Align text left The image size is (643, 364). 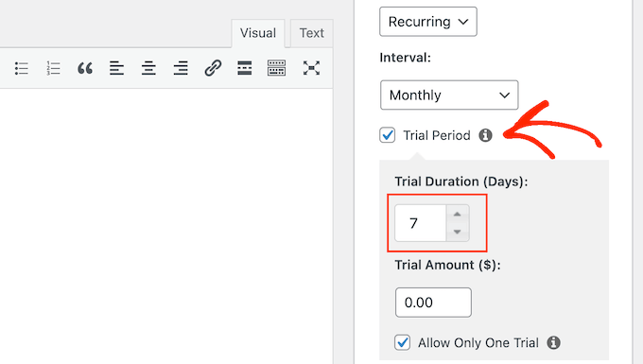pyautogui.click(x=117, y=68)
